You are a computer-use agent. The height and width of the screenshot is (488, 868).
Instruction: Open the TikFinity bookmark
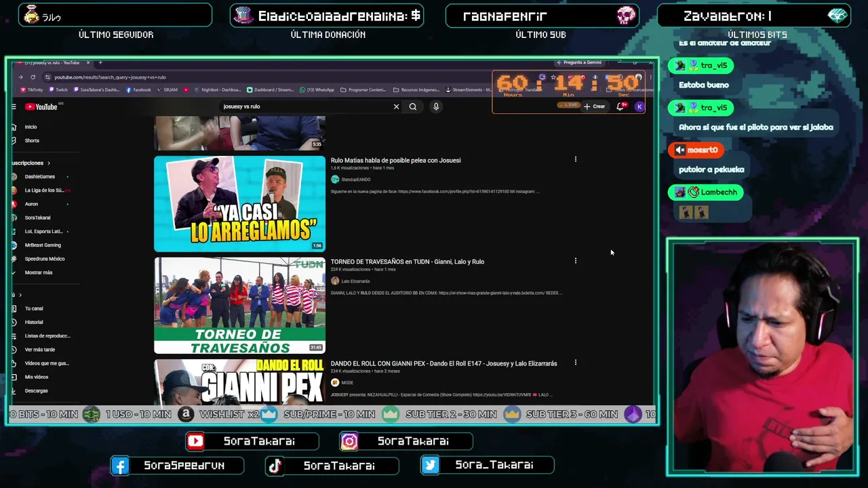[32, 89]
